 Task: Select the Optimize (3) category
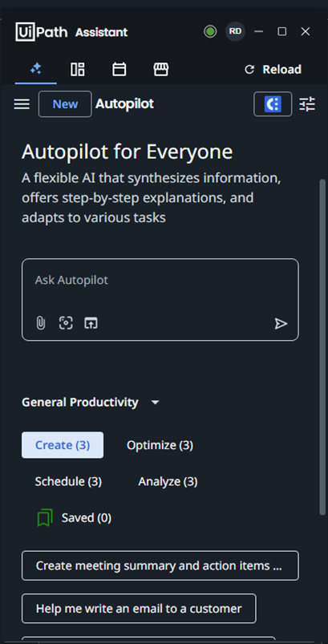click(160, 445)
